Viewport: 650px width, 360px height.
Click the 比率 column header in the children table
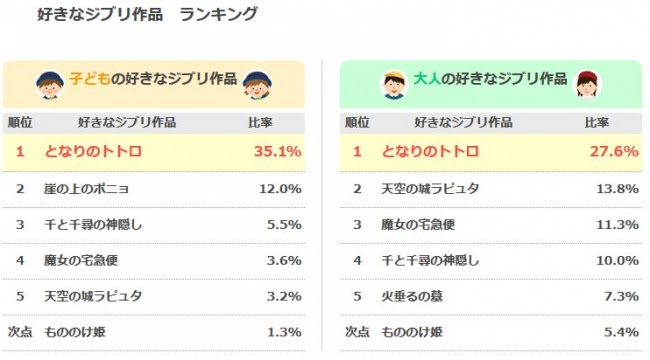260,123
